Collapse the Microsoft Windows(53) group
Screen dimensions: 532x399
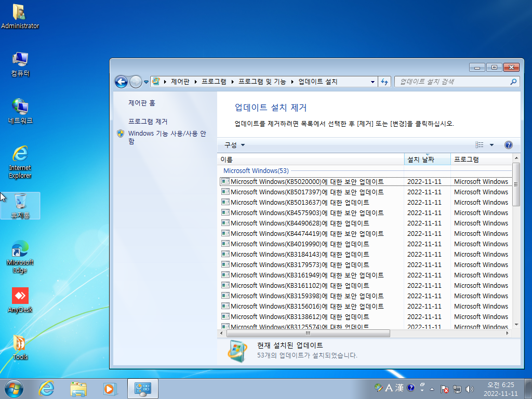tap(256, 170)
